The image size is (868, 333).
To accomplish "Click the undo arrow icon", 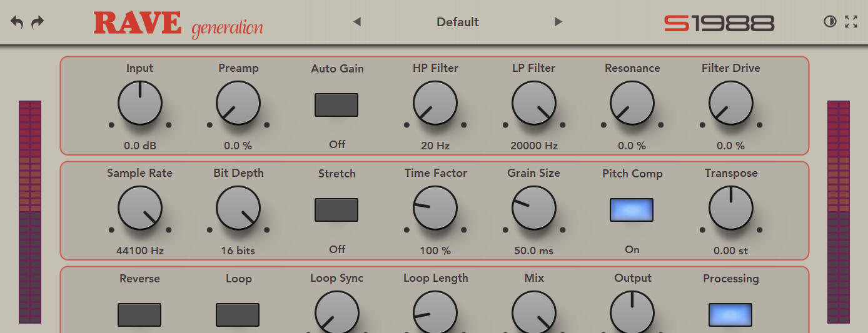I will (x=17, y=22).
